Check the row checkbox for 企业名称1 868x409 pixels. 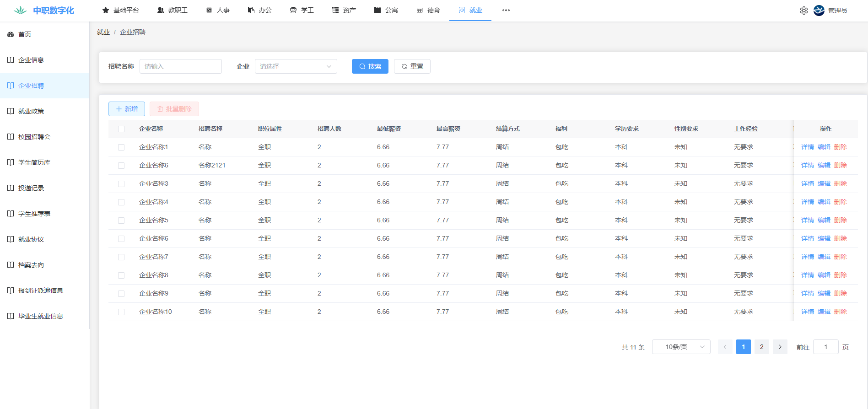(121, 147)
